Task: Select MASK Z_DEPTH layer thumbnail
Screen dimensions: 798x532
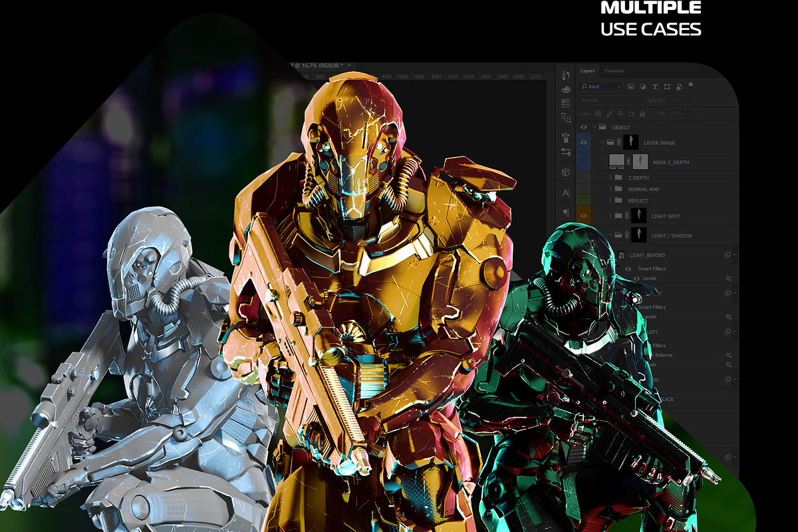Action: 617,162
